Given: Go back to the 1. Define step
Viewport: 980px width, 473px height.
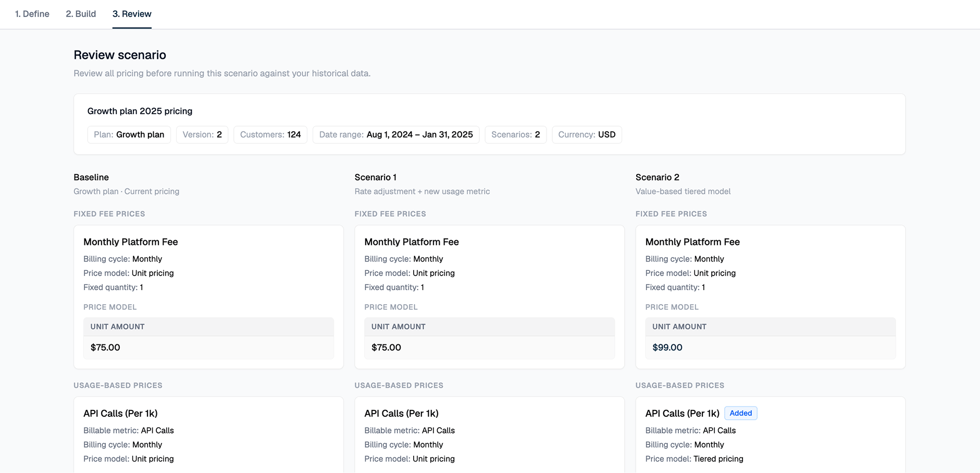Looking at the screenshot, I should [32, 14].
